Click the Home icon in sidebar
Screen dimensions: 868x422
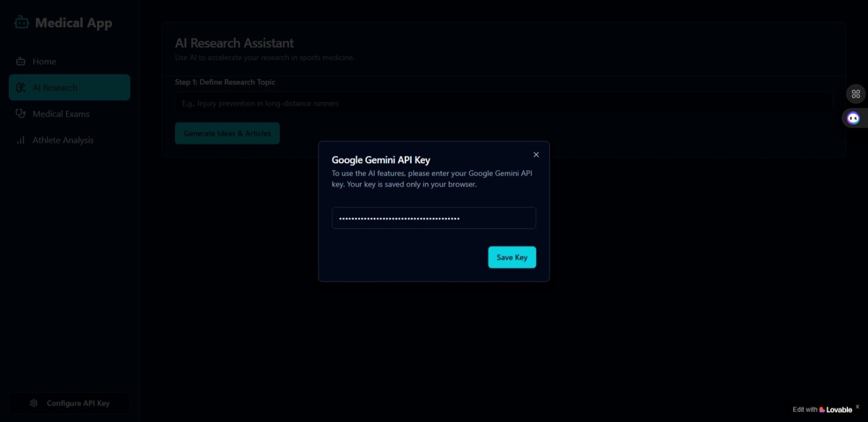tap(21, 61)
